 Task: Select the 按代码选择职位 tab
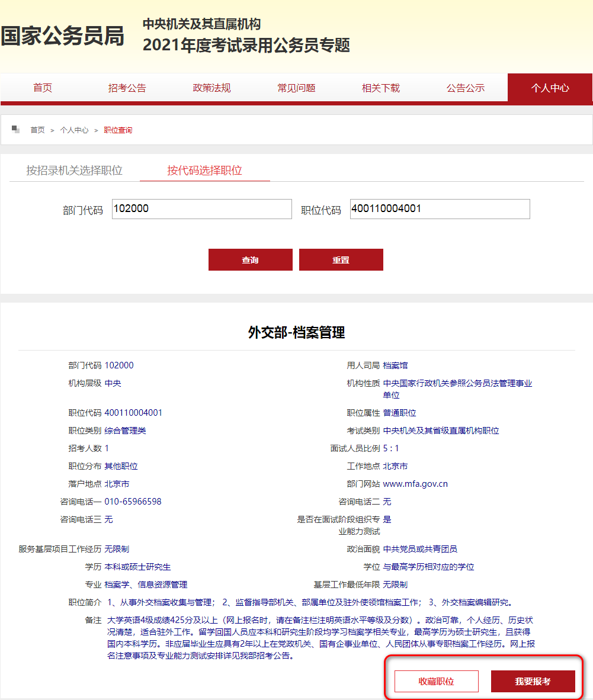[204, 171]
